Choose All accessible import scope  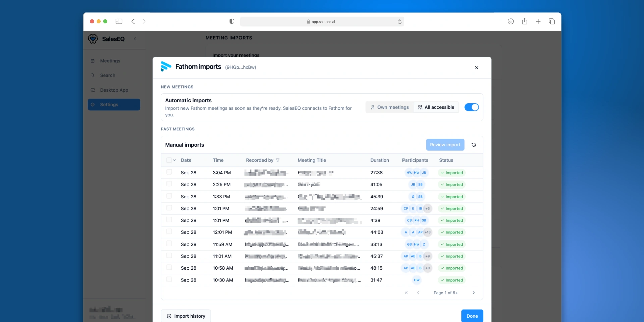point(436,107)
